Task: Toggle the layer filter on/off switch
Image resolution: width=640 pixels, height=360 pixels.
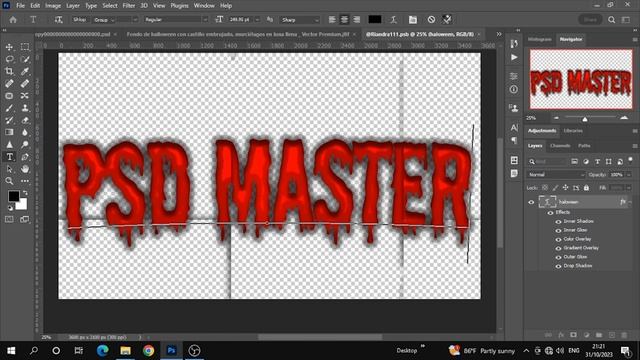Action: tap(630, 160)
